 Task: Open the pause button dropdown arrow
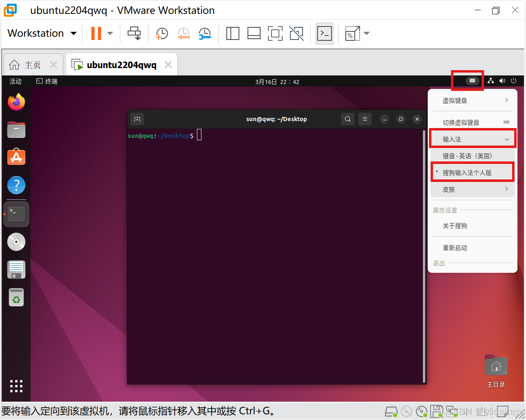tap(110, 33)
